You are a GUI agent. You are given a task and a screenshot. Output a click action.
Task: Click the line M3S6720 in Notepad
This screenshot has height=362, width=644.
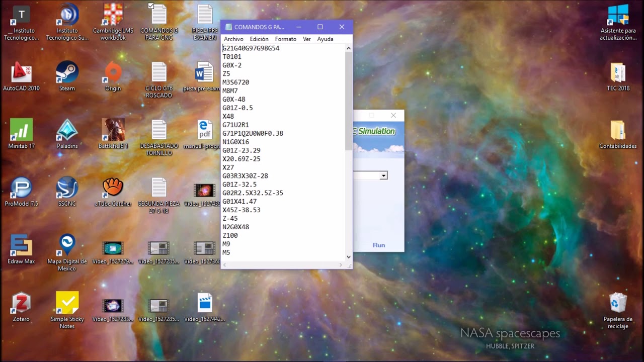235,82
